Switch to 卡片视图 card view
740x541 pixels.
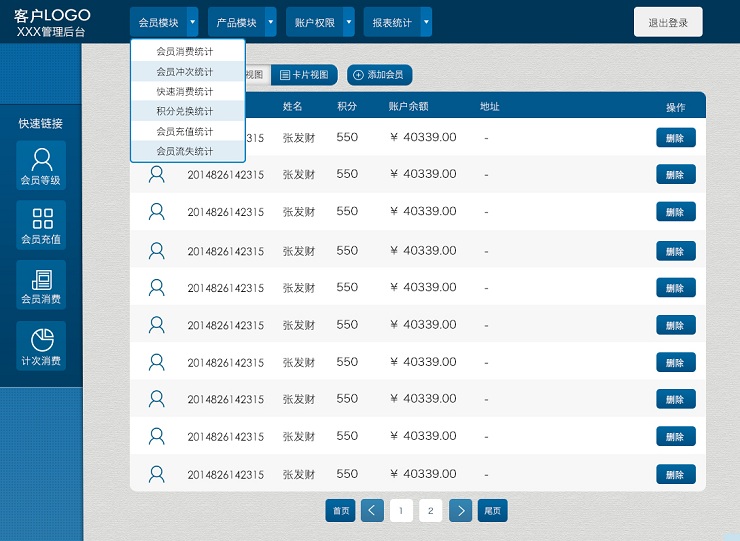[x=304, y=75]
